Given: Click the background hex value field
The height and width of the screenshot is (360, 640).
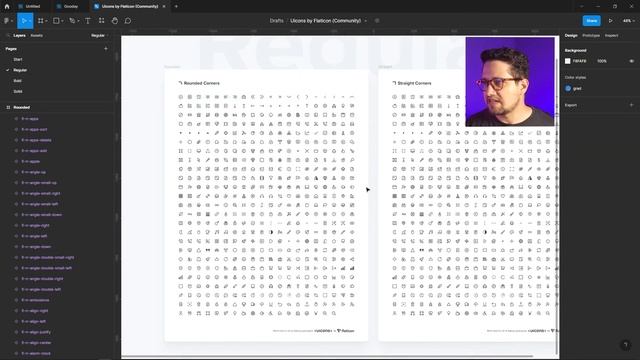Looking at the screenshot, I should pyautogui.click(x=579, y=61).
